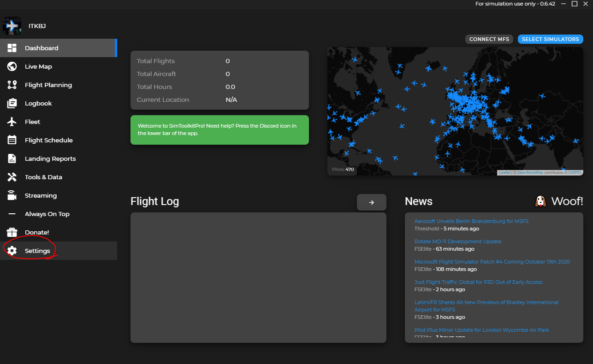Screen dimensions: 593x364
Task: Click 'FSElite - 63 minutes ago' text
Action: click(x=444, y=249)
